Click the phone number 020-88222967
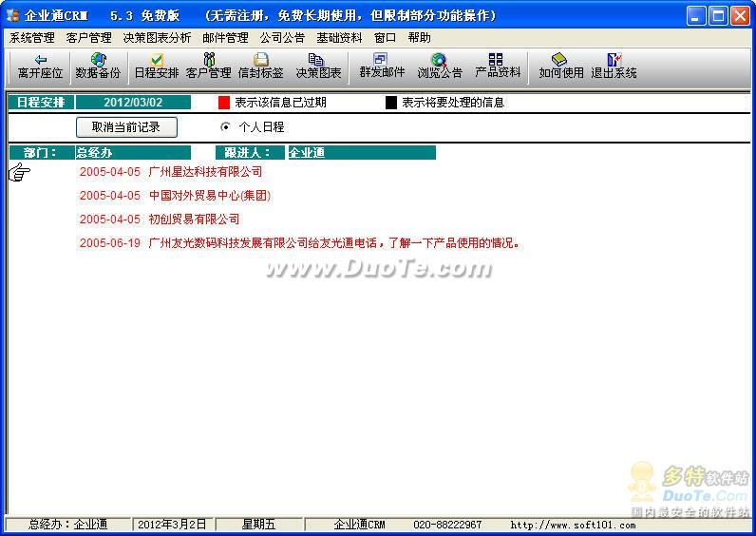The width and height of the screenshot is (756, 536). point(447,525)
